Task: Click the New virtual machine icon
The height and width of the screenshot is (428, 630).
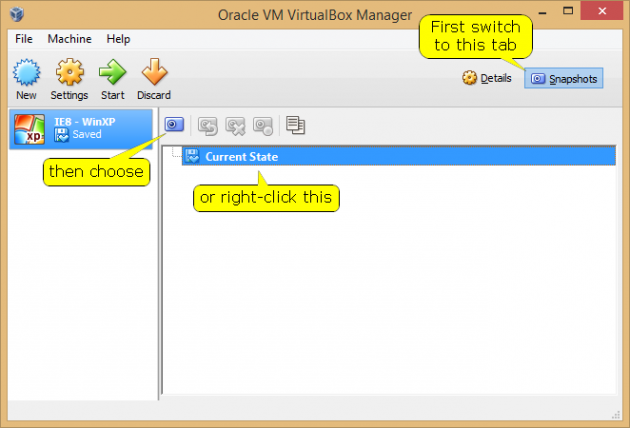Action: click(x=26, y=78)
